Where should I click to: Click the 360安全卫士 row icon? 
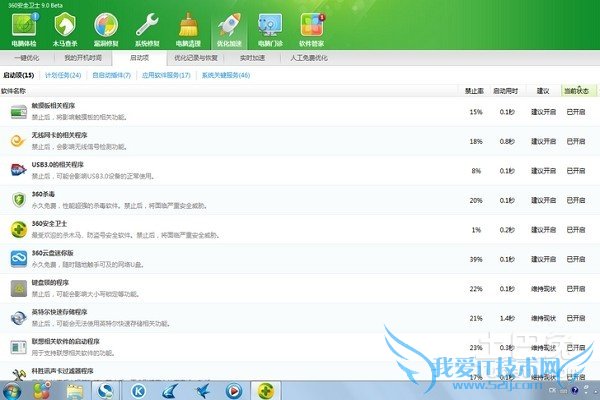18,229
